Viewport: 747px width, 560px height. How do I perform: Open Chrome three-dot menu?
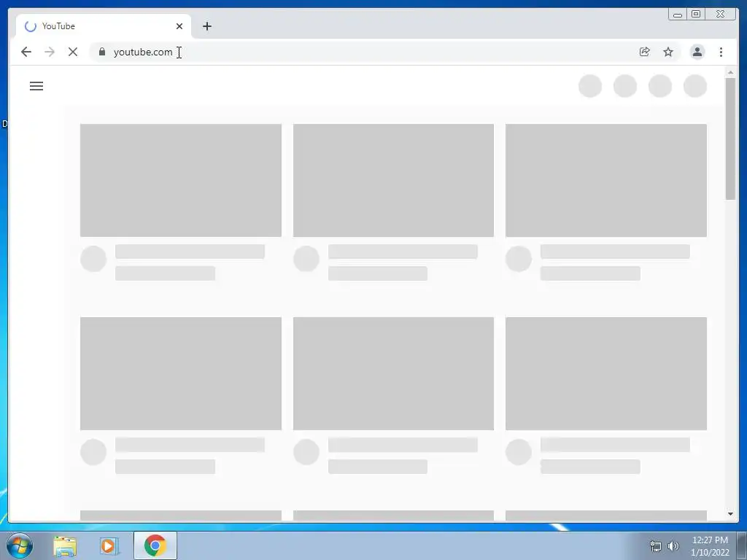(x=721, y=52)
